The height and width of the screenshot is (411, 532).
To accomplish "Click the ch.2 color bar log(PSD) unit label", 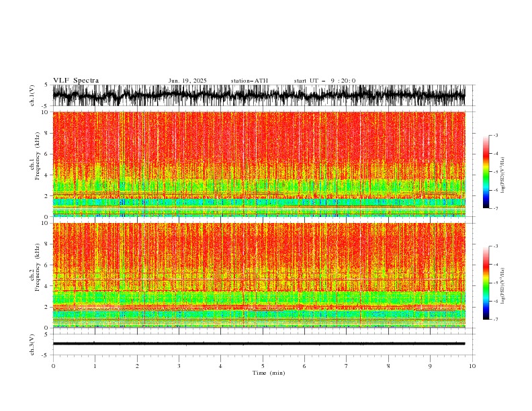I will pos(503,286).
